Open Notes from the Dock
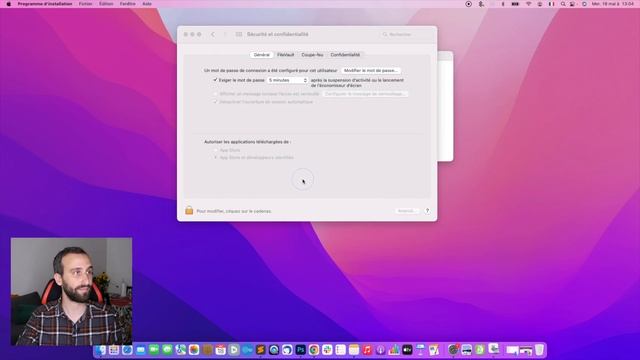 [354, 350]
